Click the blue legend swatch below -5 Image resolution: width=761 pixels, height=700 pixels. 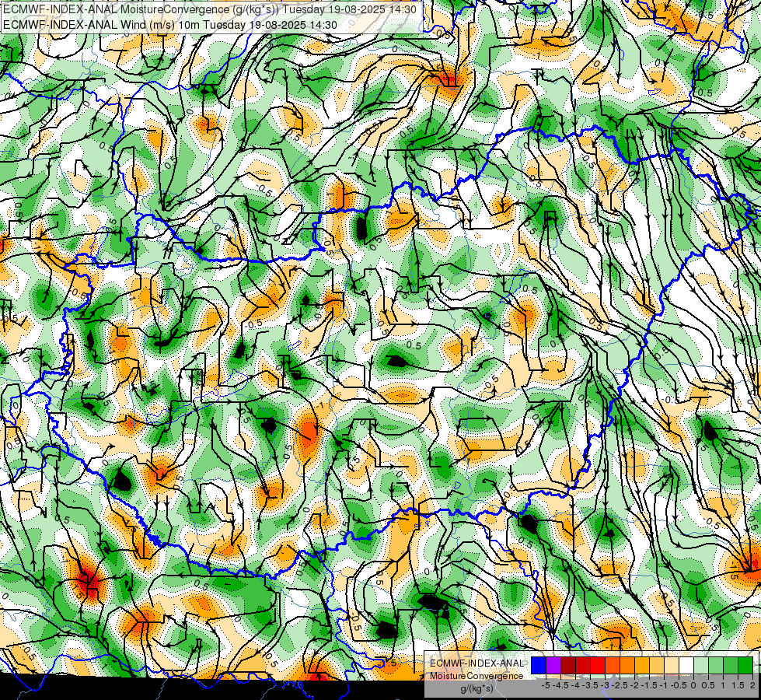(539, 665)
